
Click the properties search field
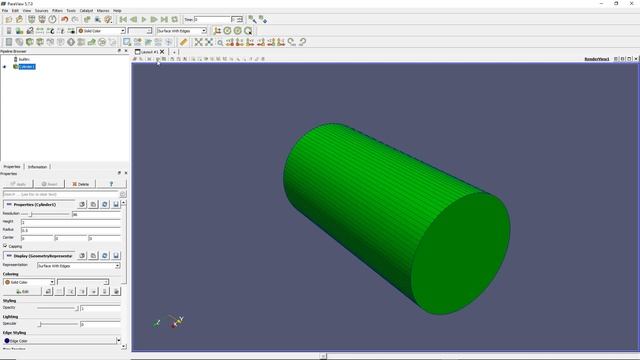(x=60, y=194)
